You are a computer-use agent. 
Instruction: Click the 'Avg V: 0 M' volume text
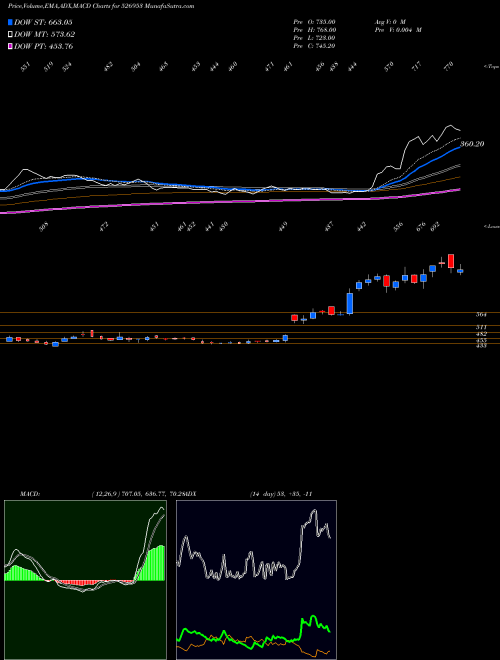click(390, 21)
